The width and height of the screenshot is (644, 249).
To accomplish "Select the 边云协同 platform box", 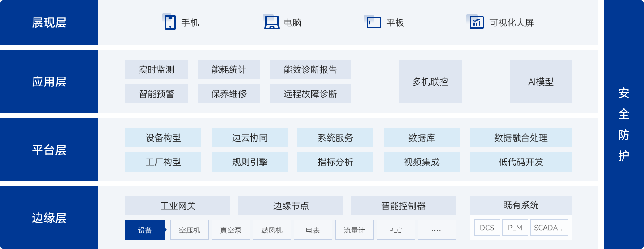I will click(x=249, y=137).
